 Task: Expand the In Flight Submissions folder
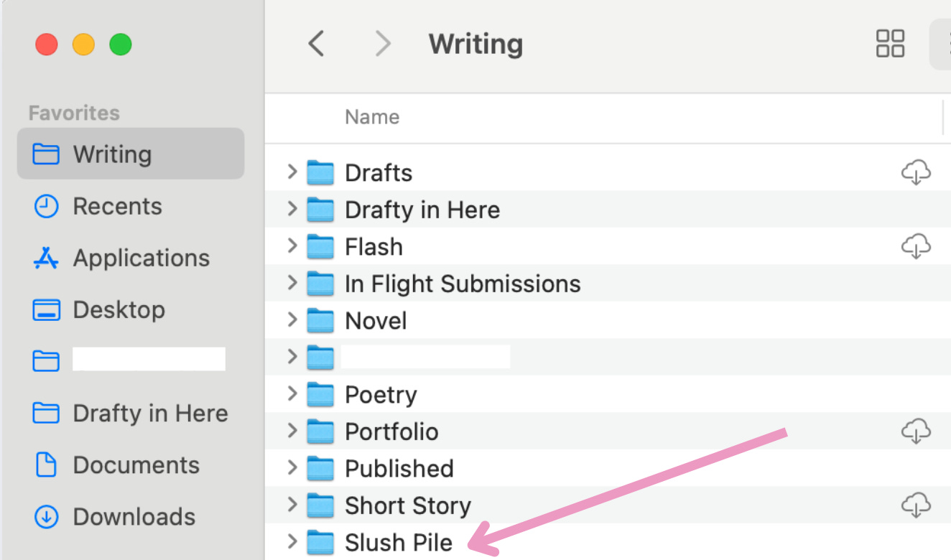[292, 283]
